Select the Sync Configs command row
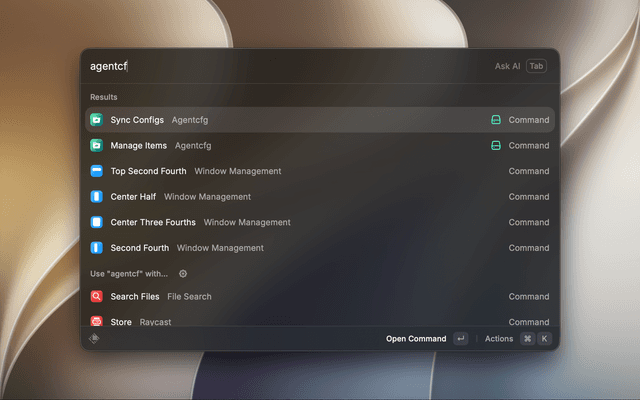 tap(320, 120)
